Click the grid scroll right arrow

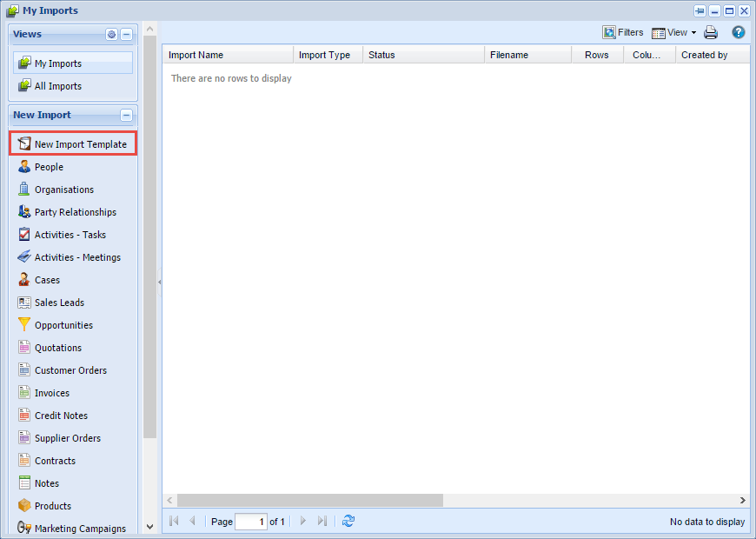[x=743, y=501]
